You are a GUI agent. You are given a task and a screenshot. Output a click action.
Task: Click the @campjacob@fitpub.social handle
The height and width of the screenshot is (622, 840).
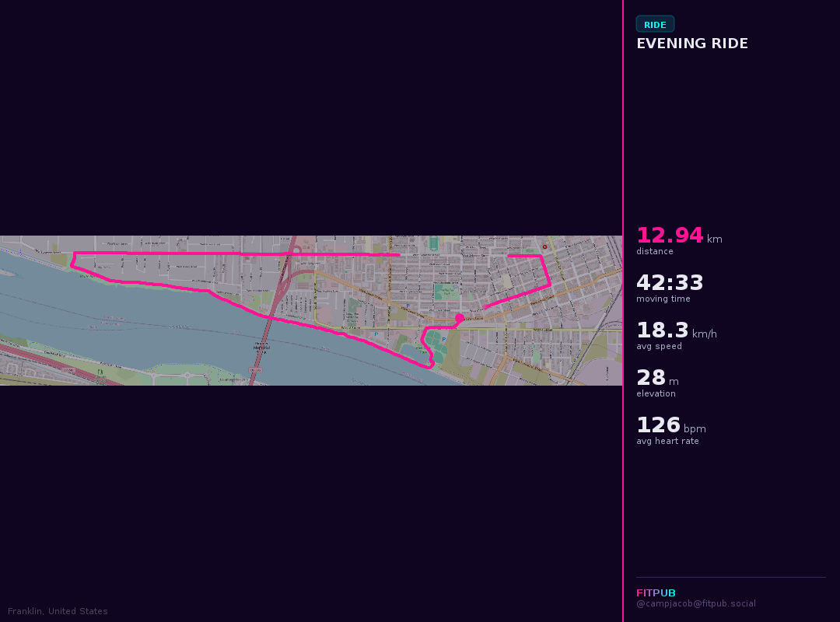(696, 603)
